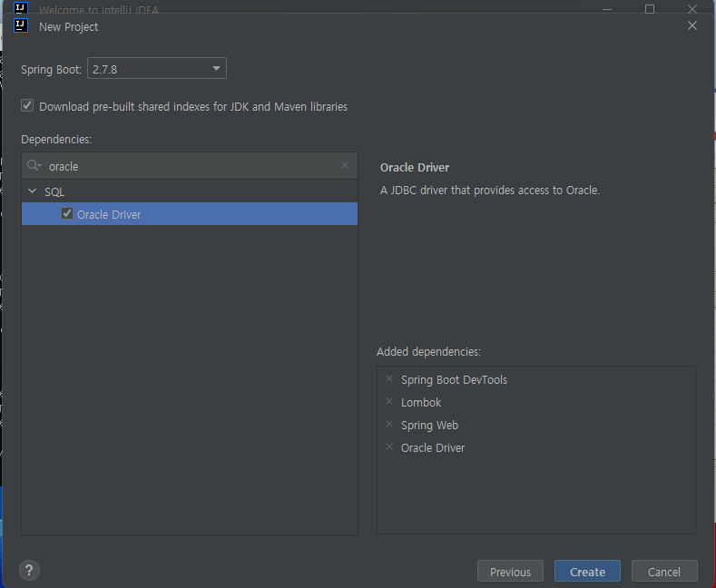This screenshot has height=588, width=716.
Task: Click the Previous button
Action: click(x=510, y=571)
